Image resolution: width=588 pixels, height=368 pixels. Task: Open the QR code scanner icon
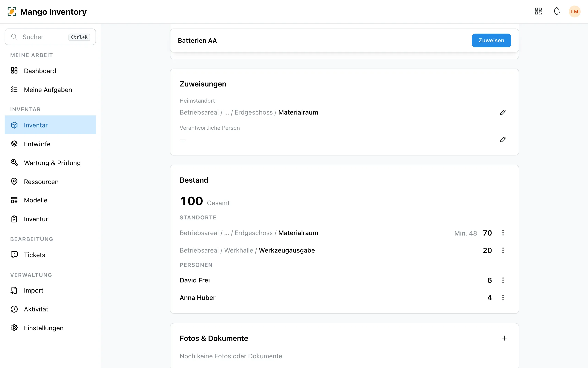pos(538,11)
